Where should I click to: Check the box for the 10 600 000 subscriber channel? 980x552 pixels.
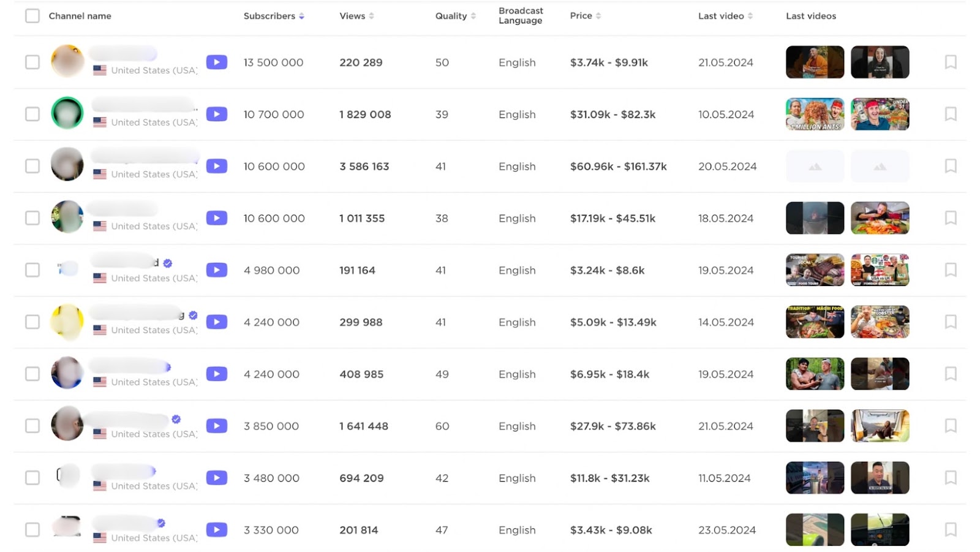[32, 166]
